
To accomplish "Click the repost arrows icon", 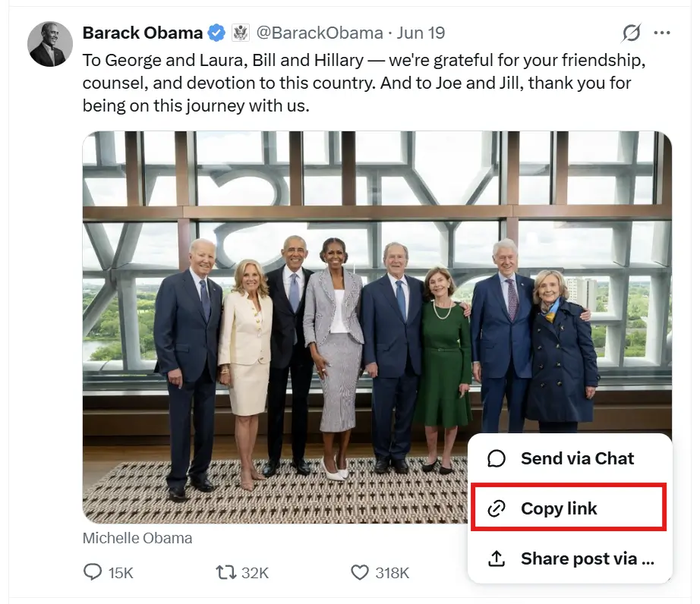I will (x=226, y=572).
